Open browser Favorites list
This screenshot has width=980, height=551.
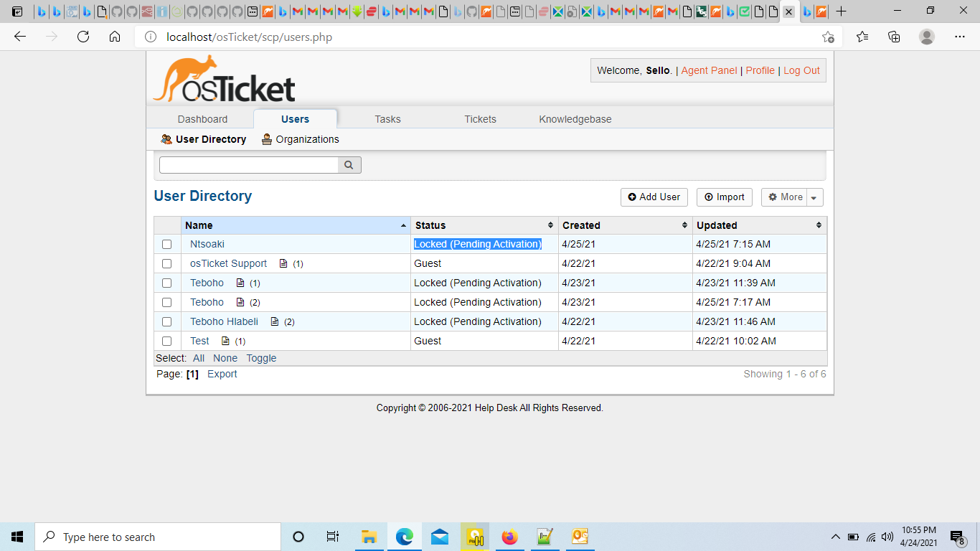(862, 37)
